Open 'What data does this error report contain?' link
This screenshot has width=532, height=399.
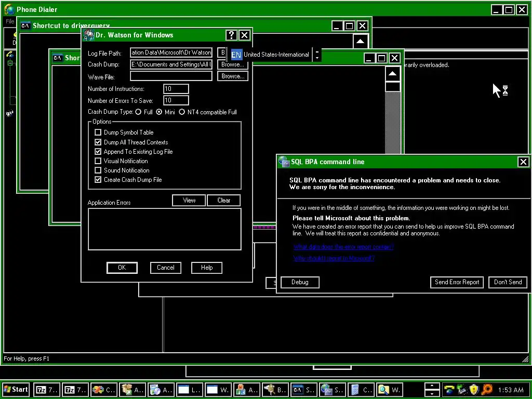pos(343,247)
